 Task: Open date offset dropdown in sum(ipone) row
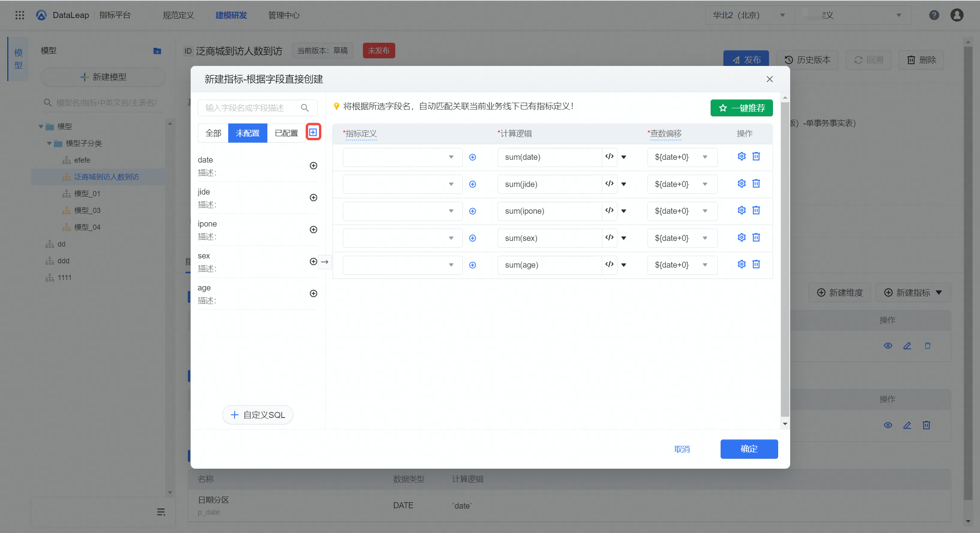(682, 211)
